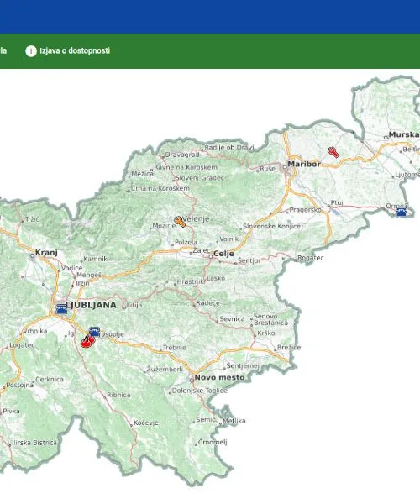Select the Novo mesto label on map

[219, 377]
